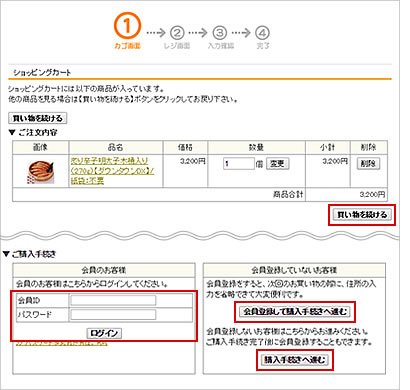Open the forgotten password link below login
Viewport: 410px width, 390px height.
[x=62, y=343]
